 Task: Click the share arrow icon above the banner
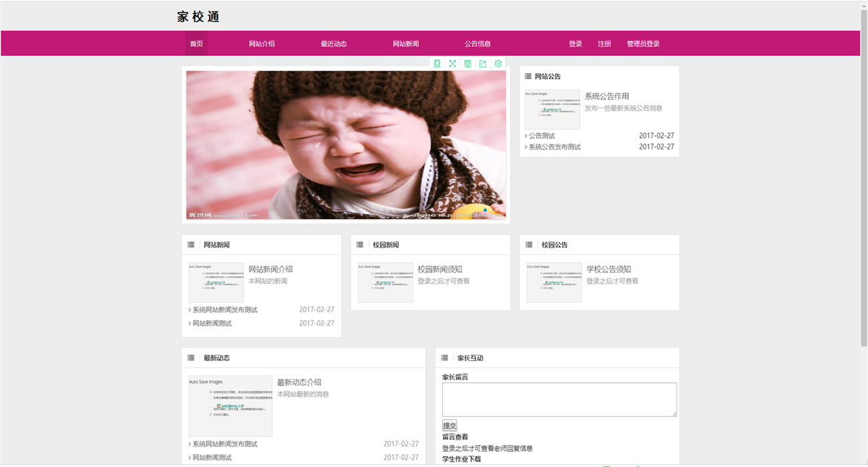click(x=483, y=63)
